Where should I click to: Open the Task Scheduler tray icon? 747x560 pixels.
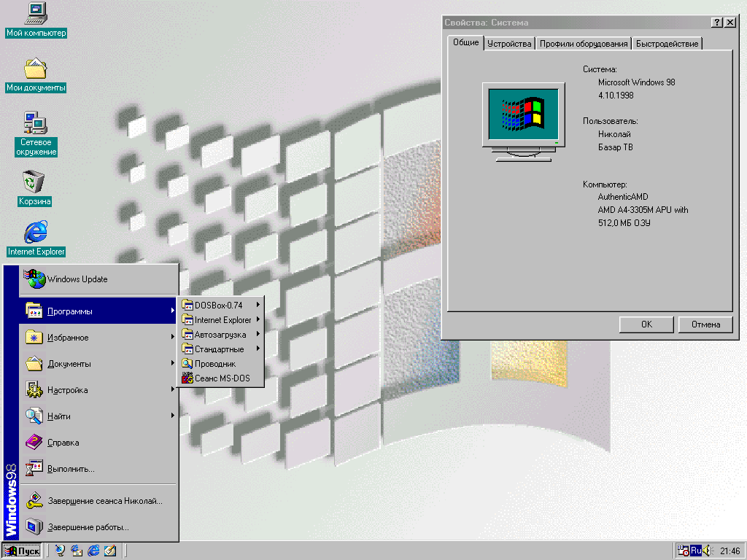pos(683,551)
